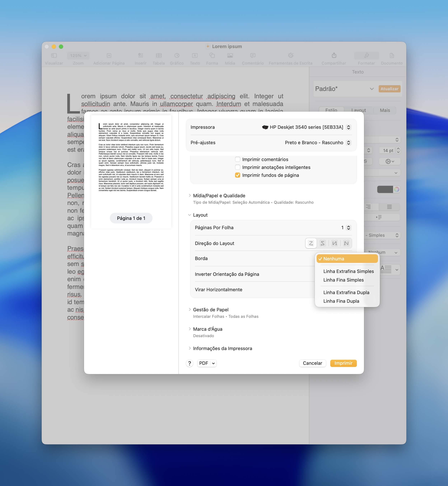Click the Atualizar button next to Padrão

click(389, 89)
